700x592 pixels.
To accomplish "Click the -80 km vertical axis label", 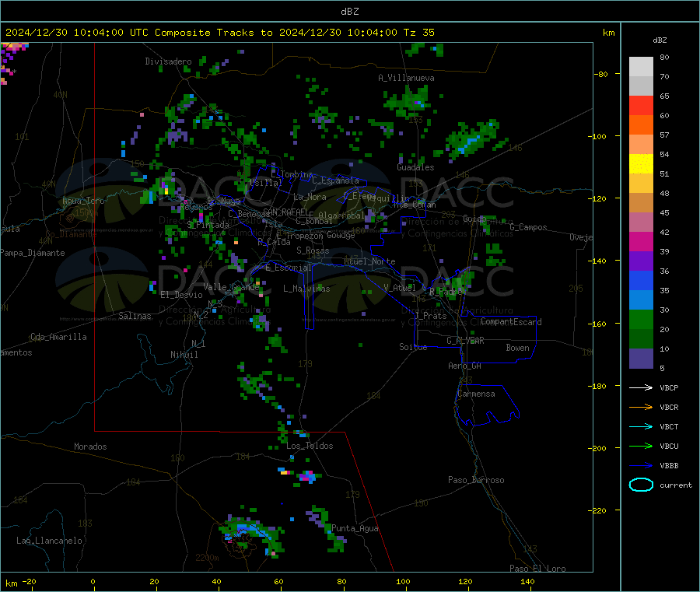I will click(600, 74).
